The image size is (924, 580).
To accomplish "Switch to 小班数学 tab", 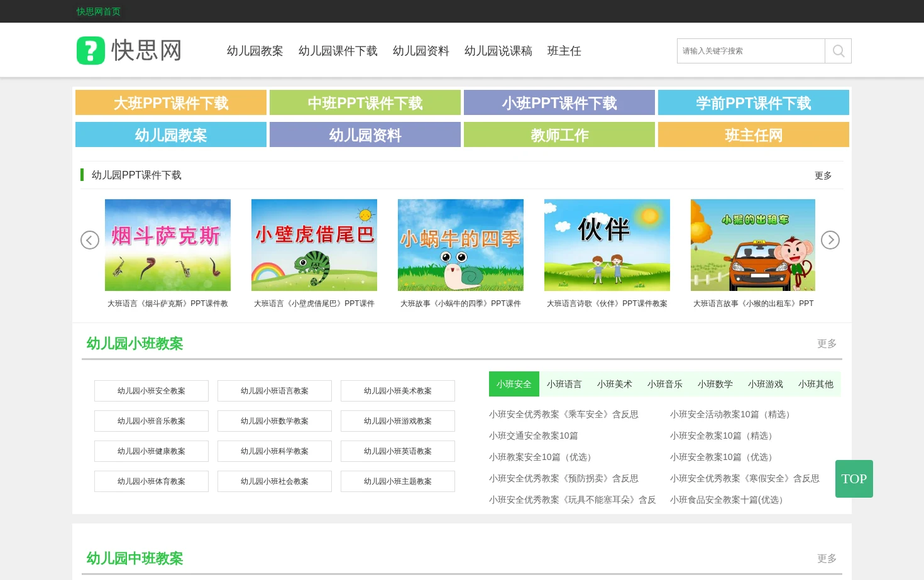I will tap(715, 384).
